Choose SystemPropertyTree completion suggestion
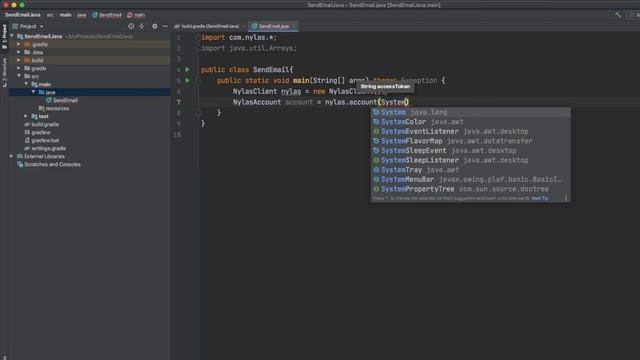Viewport: 640px width, 360px height. [x=471, y=189]
